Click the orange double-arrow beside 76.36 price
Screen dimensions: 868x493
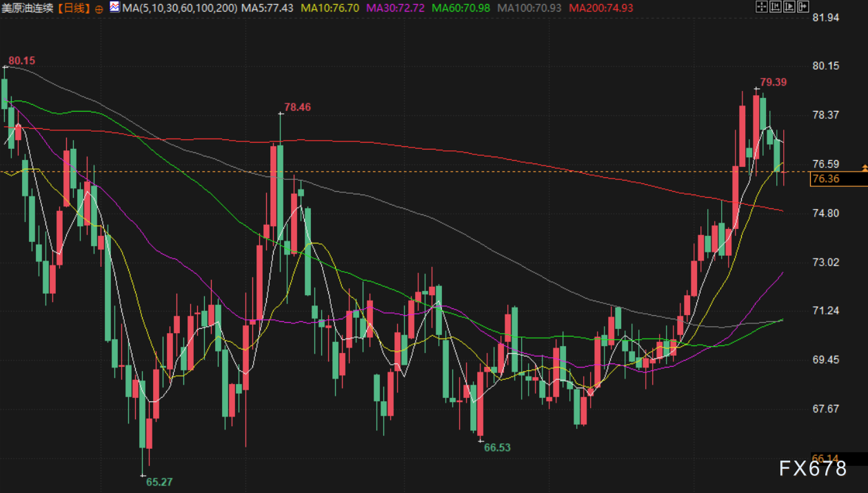(x=864, y=168)
